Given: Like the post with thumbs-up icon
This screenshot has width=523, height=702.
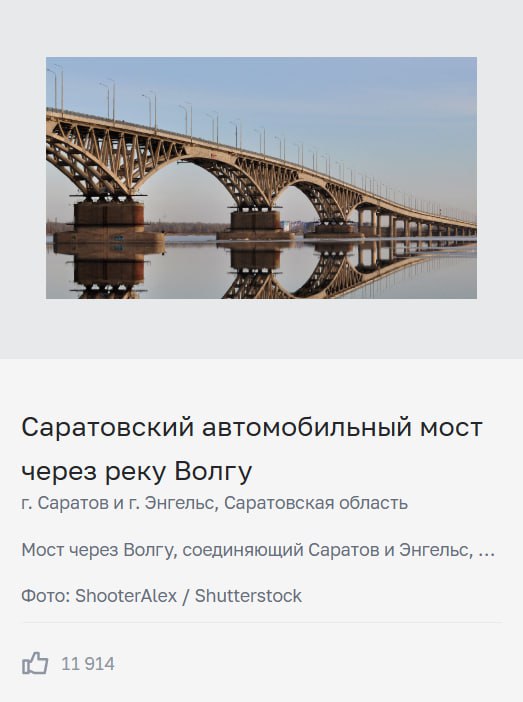Looking at the screenshot, I should click(x=35, y=663).
